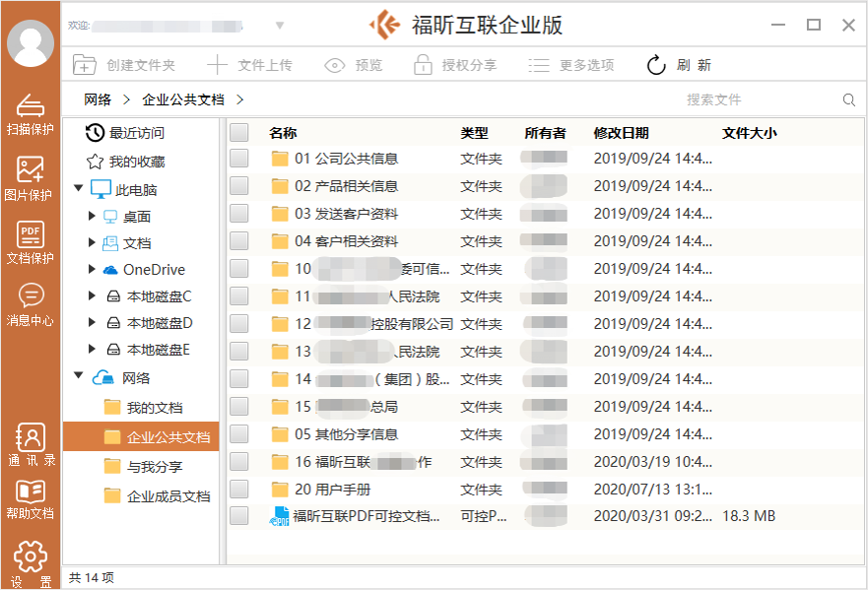Check the box for 04 客户相关资料

coord(239,240)
